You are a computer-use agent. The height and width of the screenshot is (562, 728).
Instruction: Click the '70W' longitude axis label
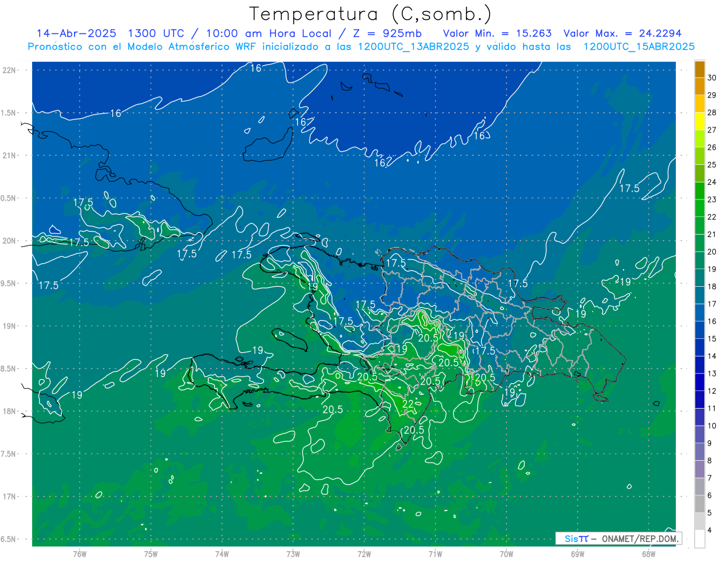coord(507,554)
